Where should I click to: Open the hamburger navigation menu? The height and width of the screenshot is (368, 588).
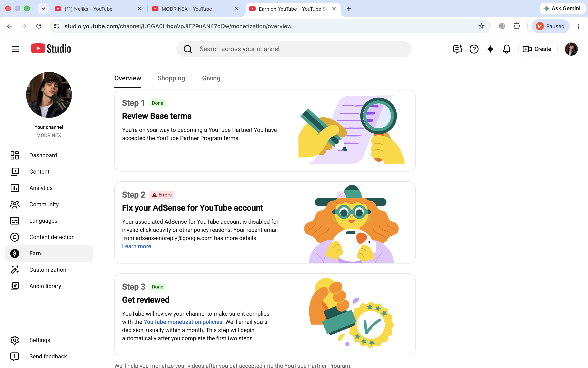(x=15, y=49)
